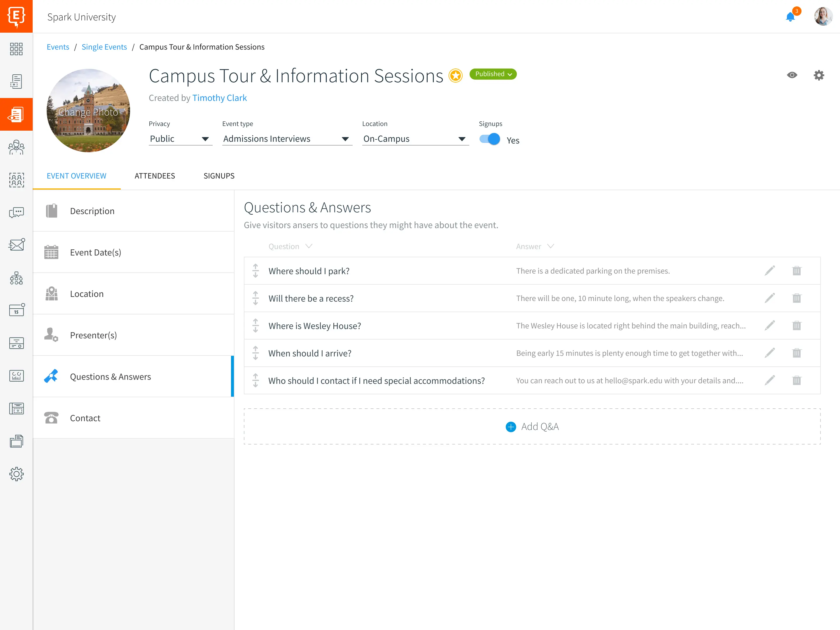This screenshot has width=840, height=630.
Task: Preview event with the eye icon
Action: [792, 75]
